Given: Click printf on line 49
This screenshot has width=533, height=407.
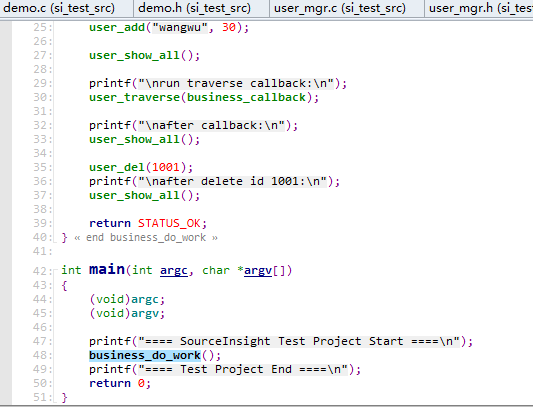Looking at the screenshot, I should click(x=110, y=370).
